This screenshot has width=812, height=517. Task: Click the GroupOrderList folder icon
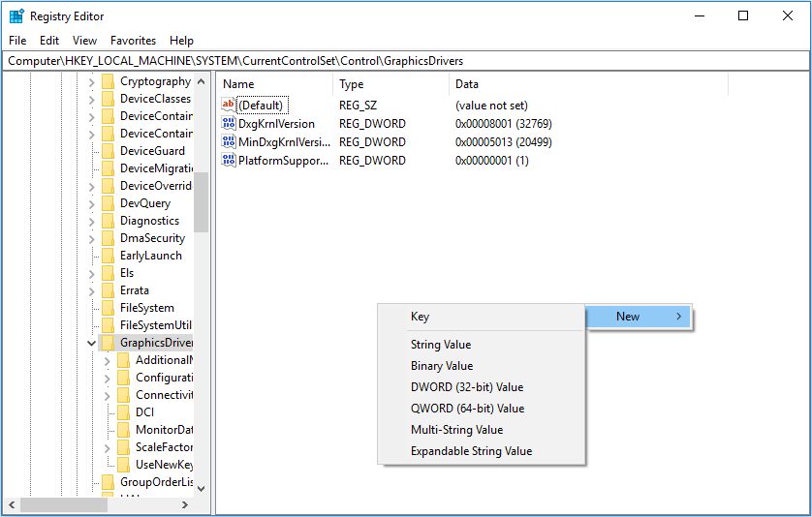point(108,482)
